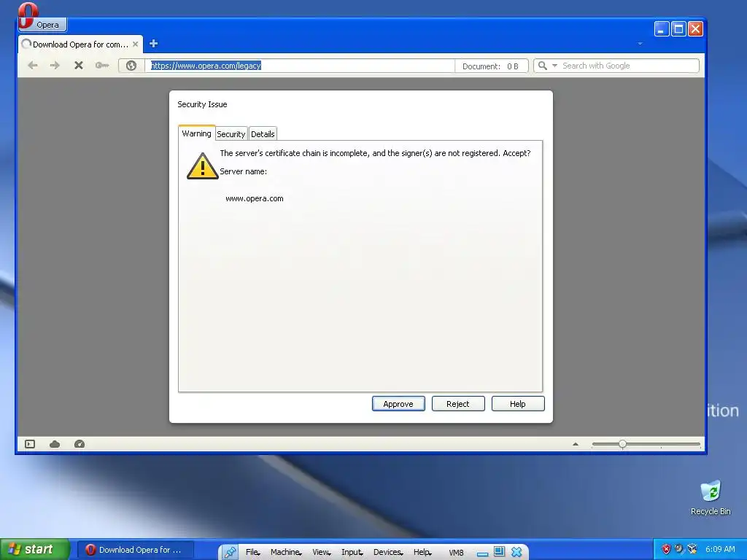Click the middle system tray icon

click(x=679, y=549)
